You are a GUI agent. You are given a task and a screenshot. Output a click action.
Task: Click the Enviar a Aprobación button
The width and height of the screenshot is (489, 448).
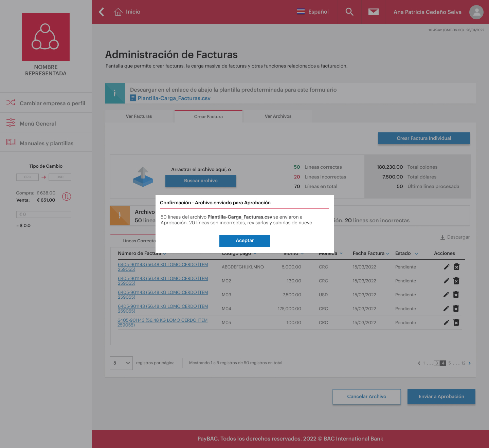coord(441,396)
